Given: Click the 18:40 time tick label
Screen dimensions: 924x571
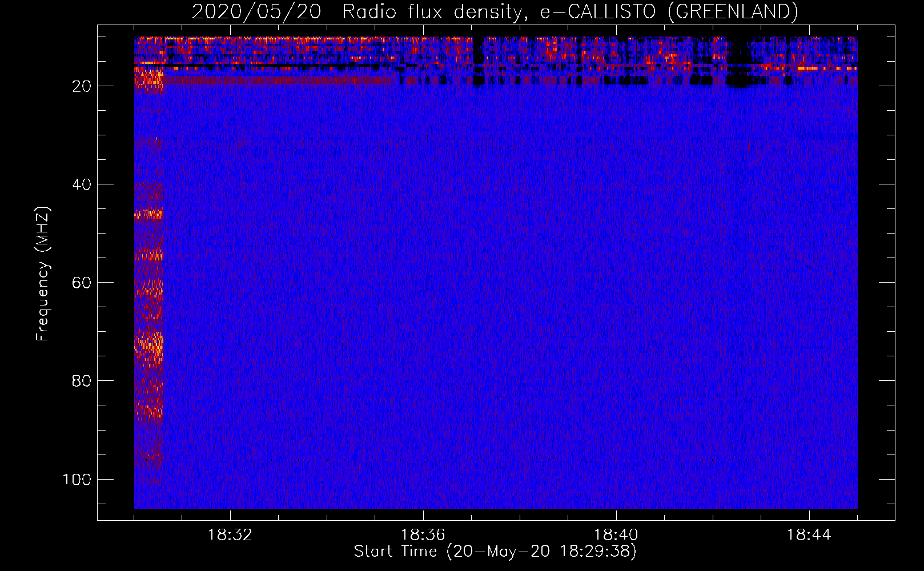Looking at the screenshot, I should pos(616,535).
